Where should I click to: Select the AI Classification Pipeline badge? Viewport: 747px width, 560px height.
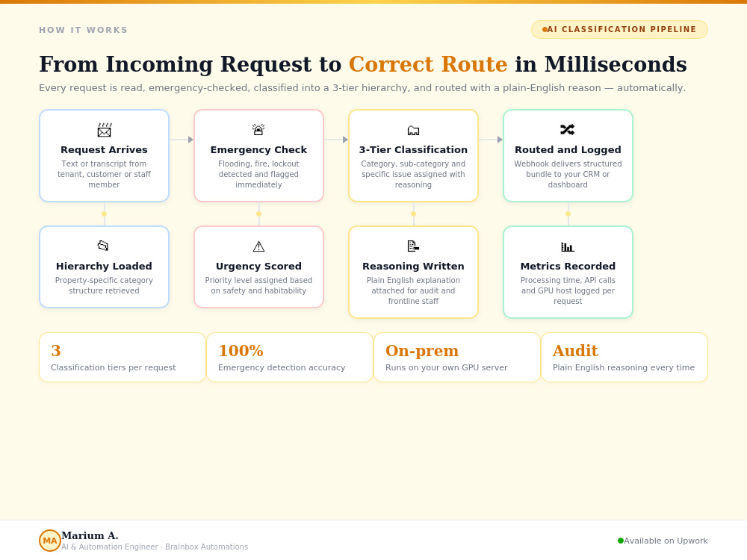[x=619, y=30]
